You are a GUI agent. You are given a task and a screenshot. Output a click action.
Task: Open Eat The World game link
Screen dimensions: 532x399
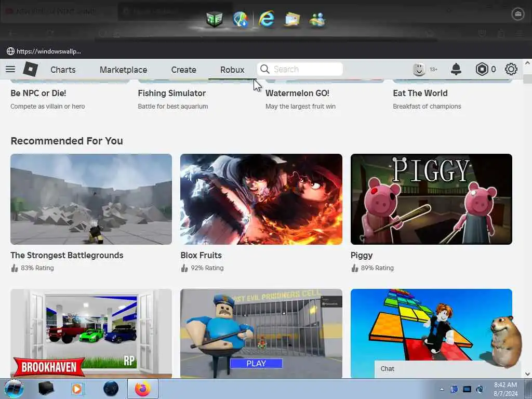tap(420, 93)
